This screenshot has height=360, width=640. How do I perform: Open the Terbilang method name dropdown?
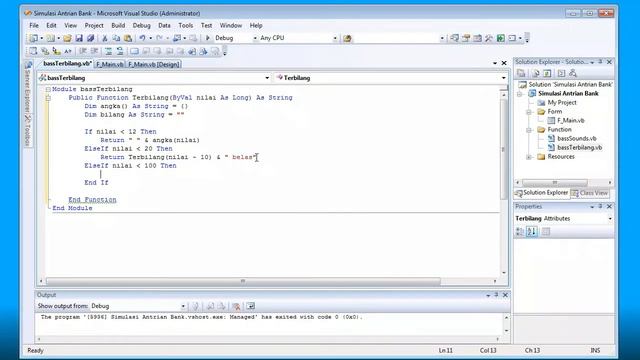504,78
